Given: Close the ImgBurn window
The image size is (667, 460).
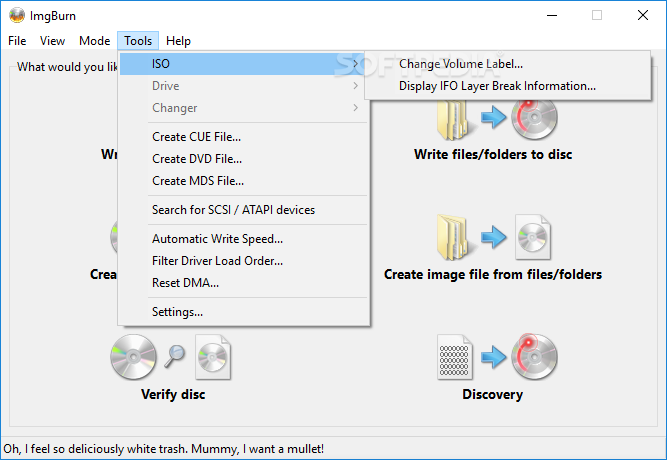Looking at the screenshot, I should pos(643,15).
